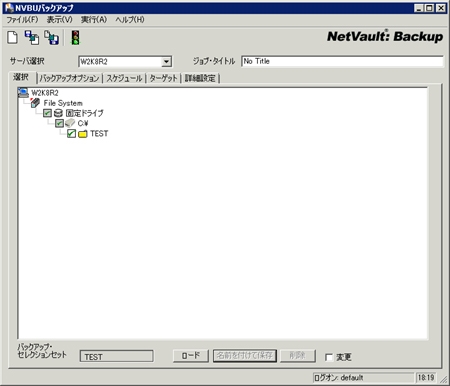Open the サーバ選択 server dropdown
This screenshot has width=450, height=386.
[x=166, y=62]
